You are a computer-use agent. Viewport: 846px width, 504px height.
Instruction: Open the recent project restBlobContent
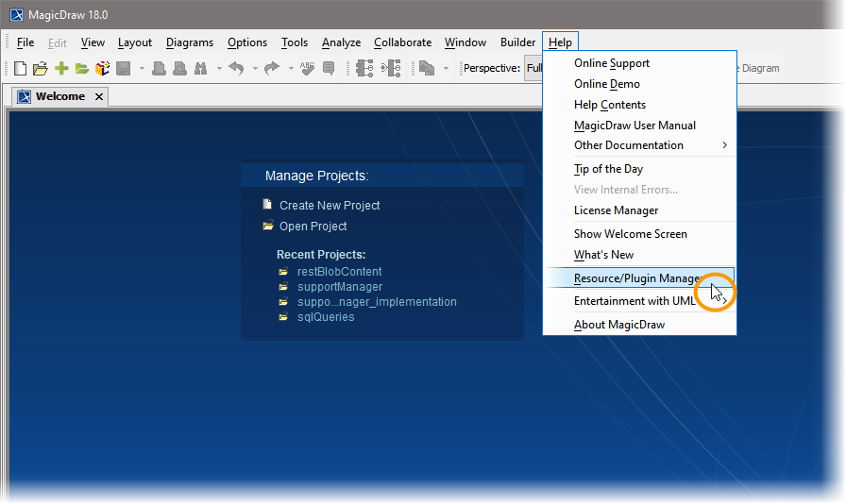339,272
